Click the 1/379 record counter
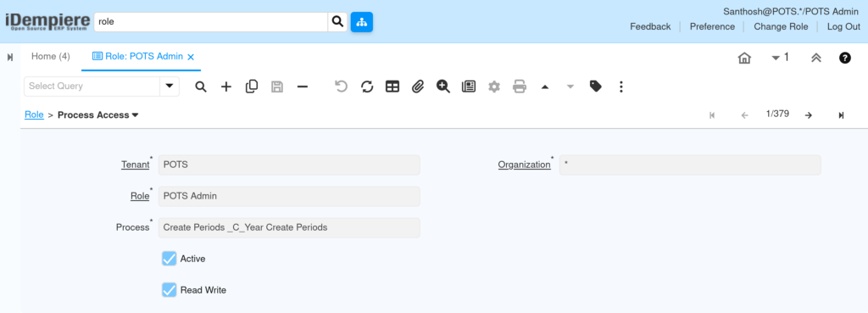 pos(777,115)
